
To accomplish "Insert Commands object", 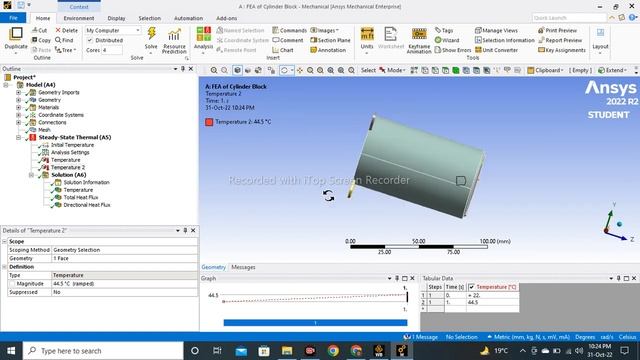I will tap(289, 30).
